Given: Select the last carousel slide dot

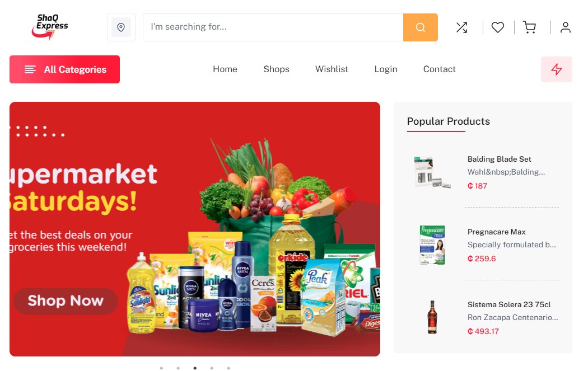Looking at the screenshot, I should pyautogui.click(x=228, y=368).
